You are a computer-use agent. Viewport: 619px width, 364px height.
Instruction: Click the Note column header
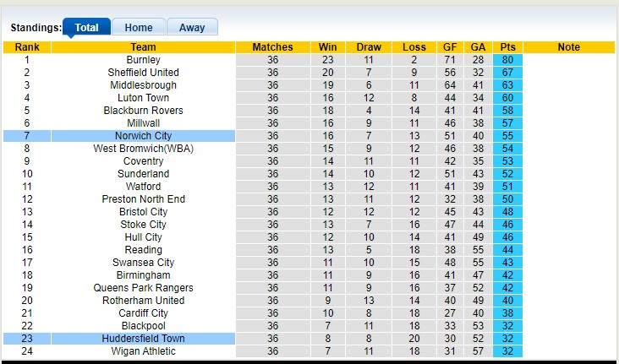coord(569,47)
